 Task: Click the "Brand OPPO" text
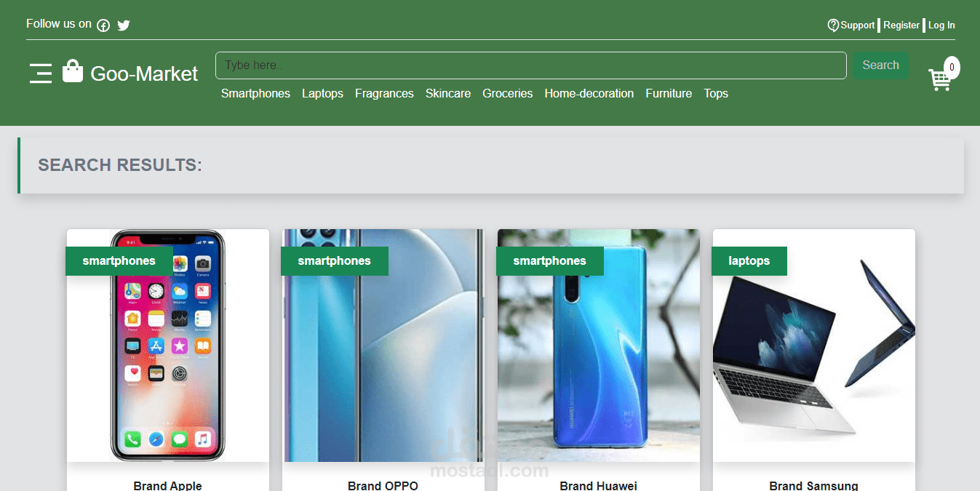click(x=383, y=485)
